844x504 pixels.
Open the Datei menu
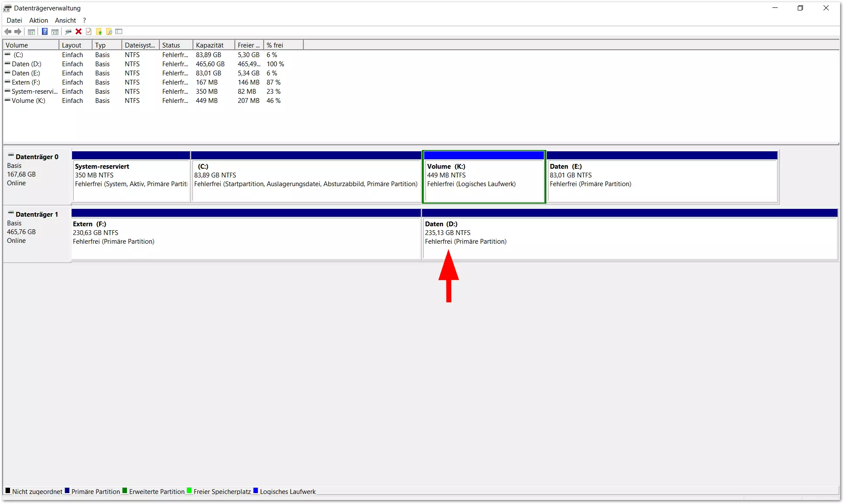(x=14, y=20)
